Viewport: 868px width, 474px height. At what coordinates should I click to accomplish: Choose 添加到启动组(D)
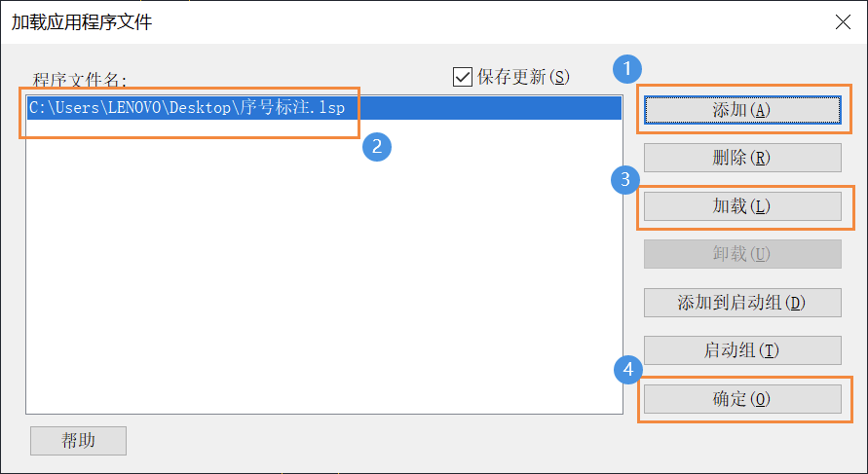pyautogui.click(x=742, y=303)
